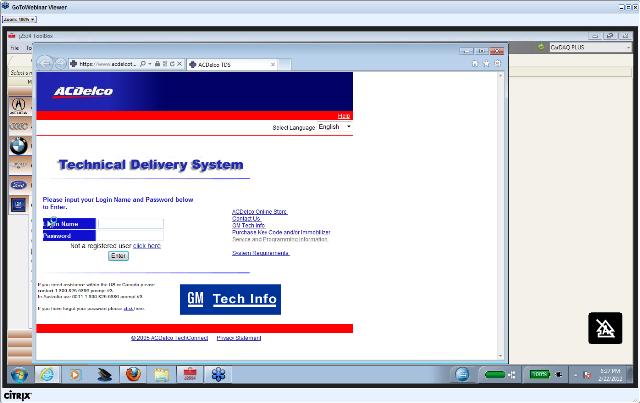Open the Select Language English dropdown

(x=335, y=127)
